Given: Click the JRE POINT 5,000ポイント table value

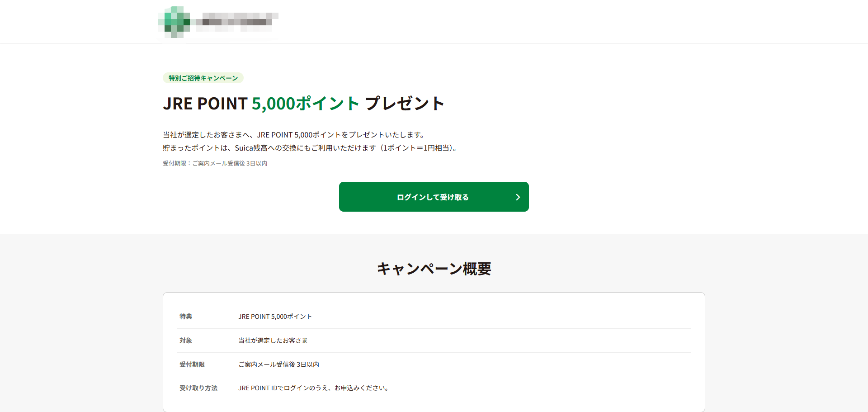Looking at the screenshot, I should pos(275,317).
